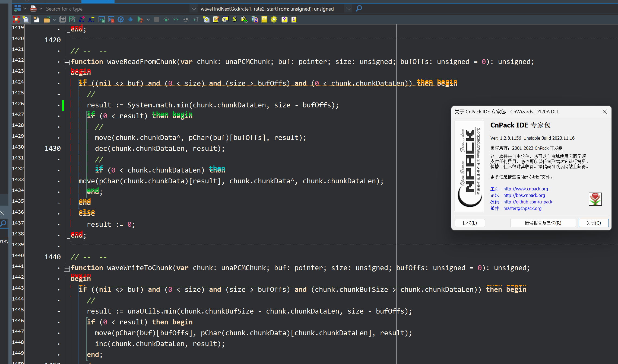
Task: Open dropdown next to project view icon
Action: pyautogui.click(x=25, y=9)
